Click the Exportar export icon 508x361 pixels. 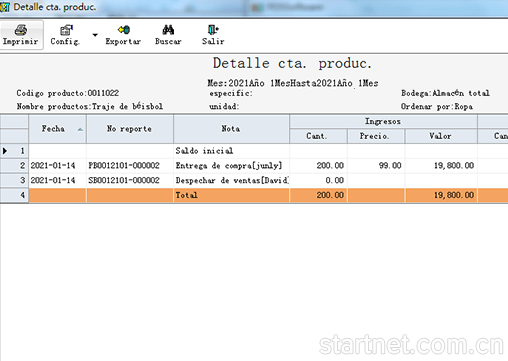pos(124,30)
